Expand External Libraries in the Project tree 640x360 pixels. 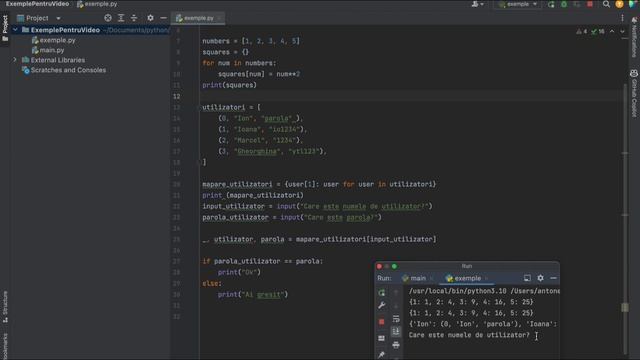15,60
